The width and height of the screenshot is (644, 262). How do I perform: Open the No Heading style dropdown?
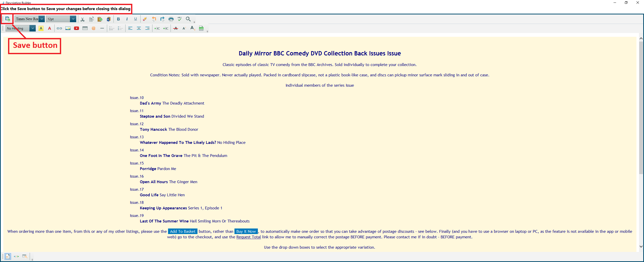(33, 28)
